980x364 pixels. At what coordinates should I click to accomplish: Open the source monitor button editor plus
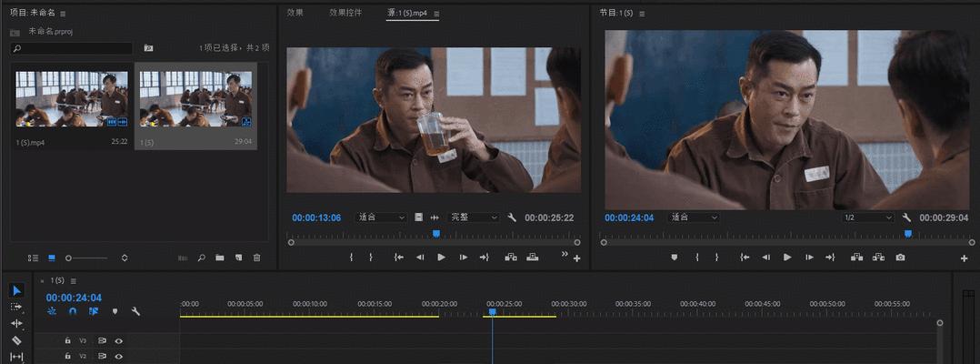(577, 258)
